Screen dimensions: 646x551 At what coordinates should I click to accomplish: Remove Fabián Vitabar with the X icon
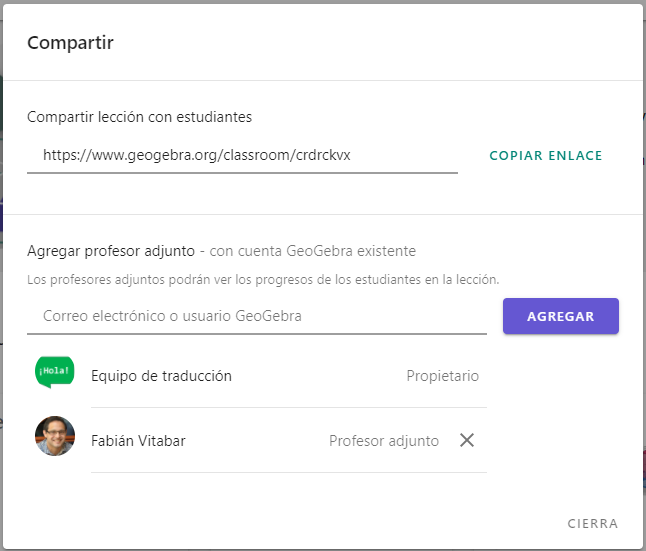click(467, 440)
